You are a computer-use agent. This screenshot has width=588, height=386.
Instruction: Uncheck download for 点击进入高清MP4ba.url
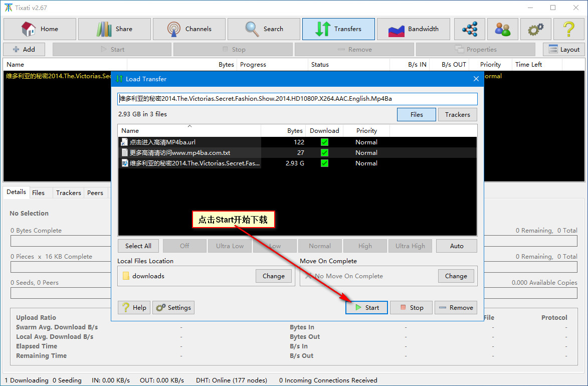coord(324,142)
